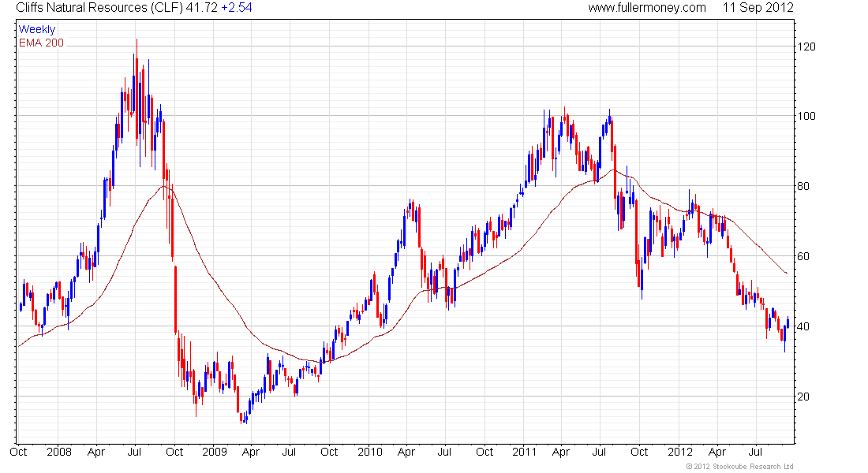Click the '© 2012 Stockcube Research Ltd' copyright text
The width and height of the screenshot is (868, 473).
[739, 467]
